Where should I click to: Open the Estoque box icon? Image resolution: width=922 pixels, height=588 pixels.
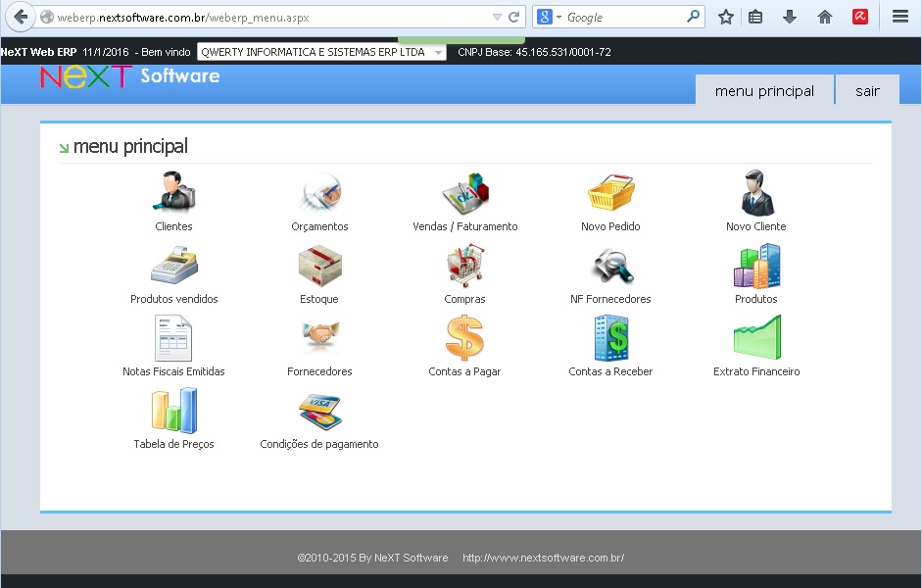319,266
